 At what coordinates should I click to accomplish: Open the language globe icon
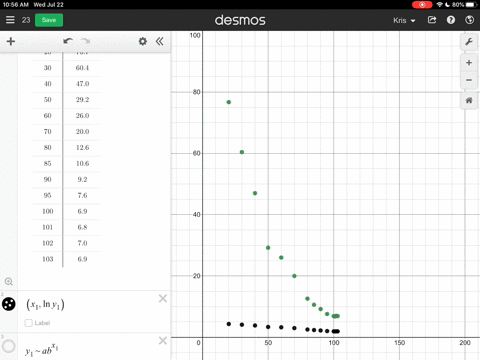469,20
